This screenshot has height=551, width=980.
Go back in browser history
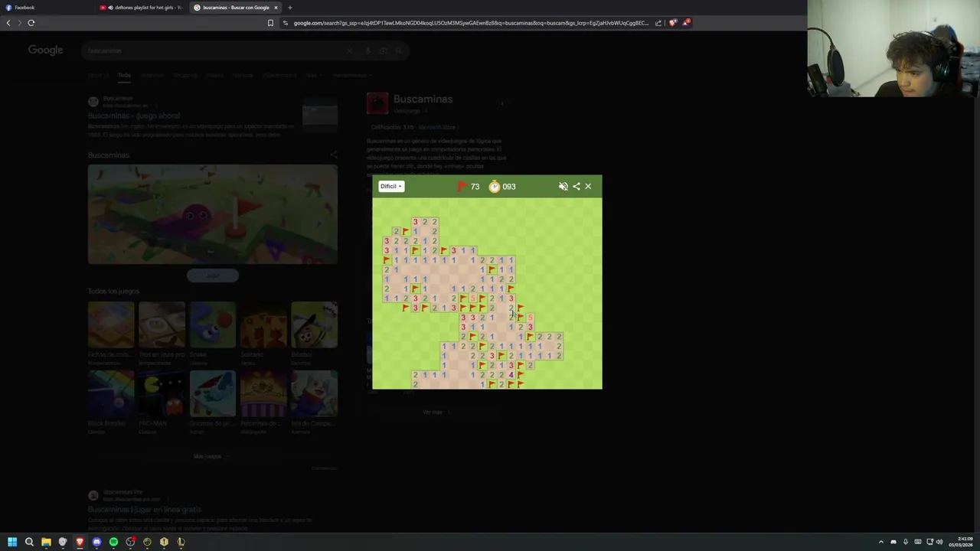tap(8, 23)
